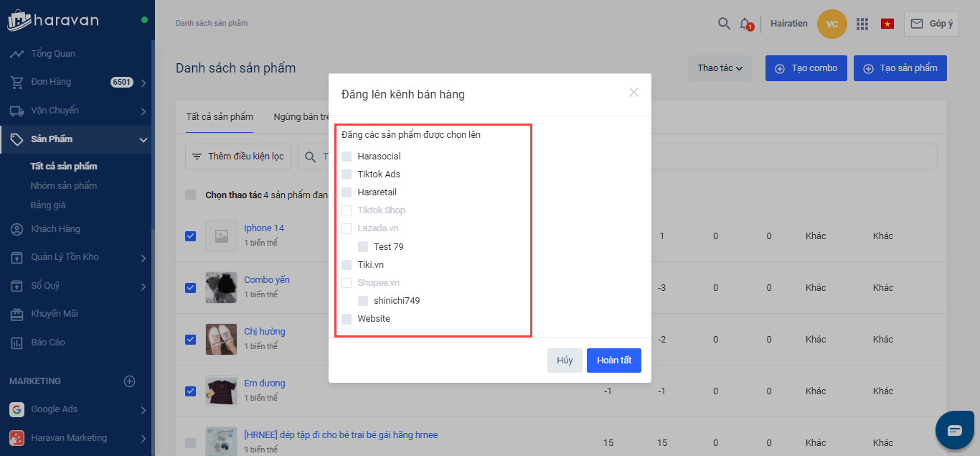Click the Tổng Quan sidebar icon
980x456 pixels.
(17, 54)
